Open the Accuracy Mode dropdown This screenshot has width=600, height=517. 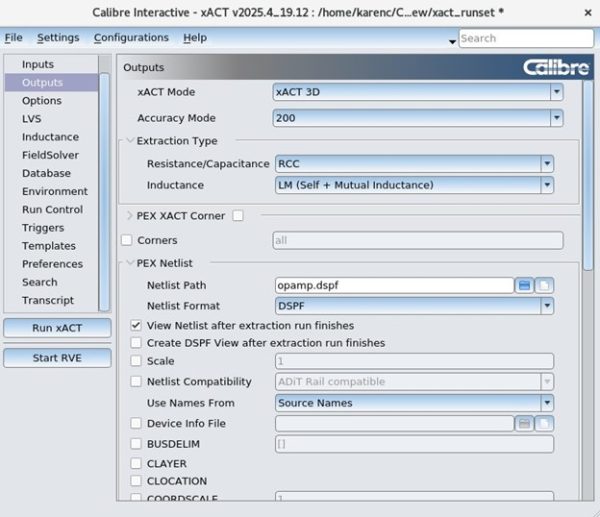tap(418, 118)
